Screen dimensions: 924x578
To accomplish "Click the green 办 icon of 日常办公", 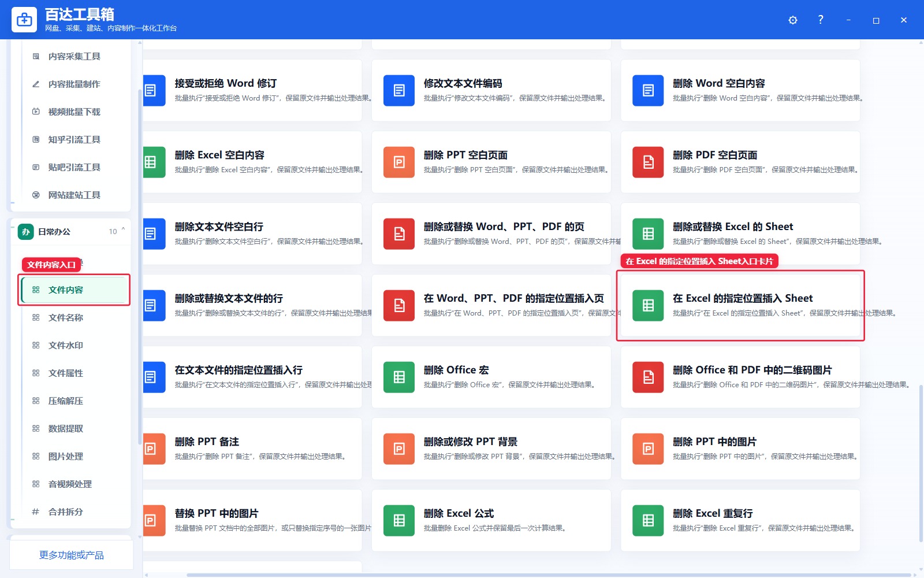I will pos(25,232).
